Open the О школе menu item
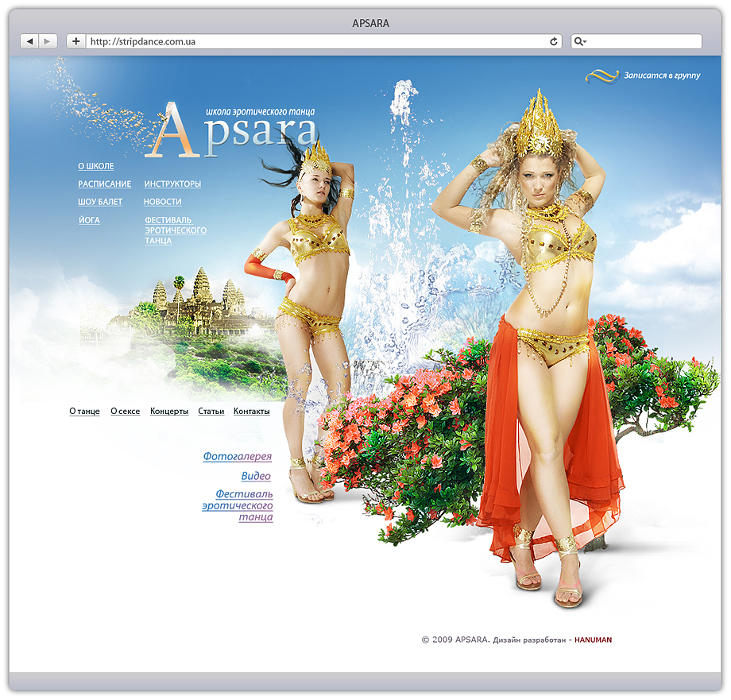 click(x=95, y=166)
